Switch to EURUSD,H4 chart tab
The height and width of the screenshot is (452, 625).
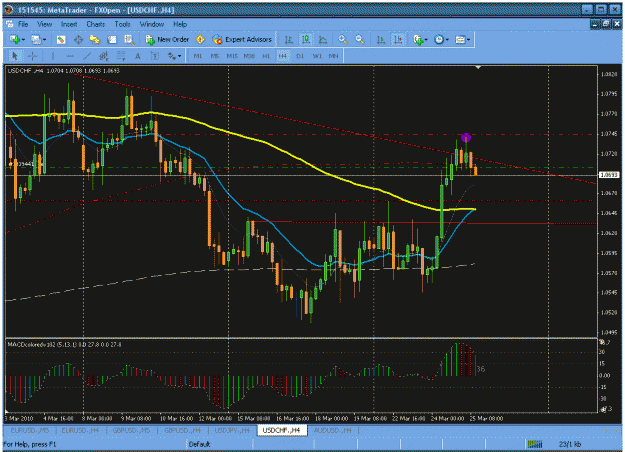click(80, 430)
